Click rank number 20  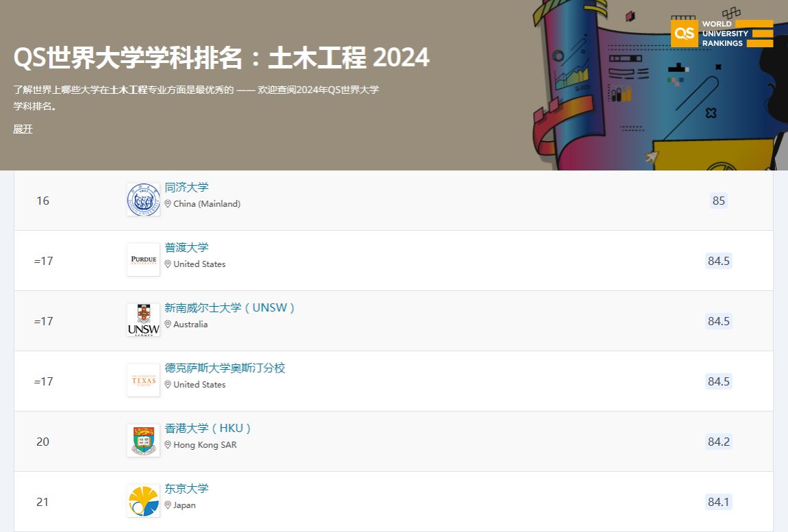42,442
